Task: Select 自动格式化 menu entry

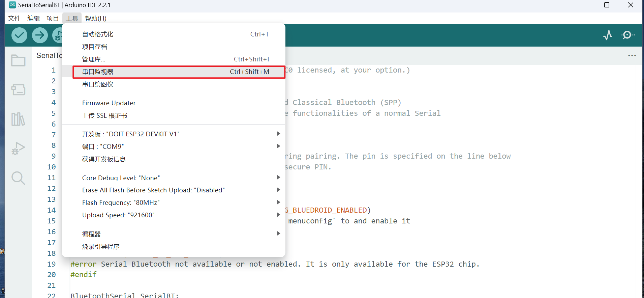Action: (x=174, y=34)
